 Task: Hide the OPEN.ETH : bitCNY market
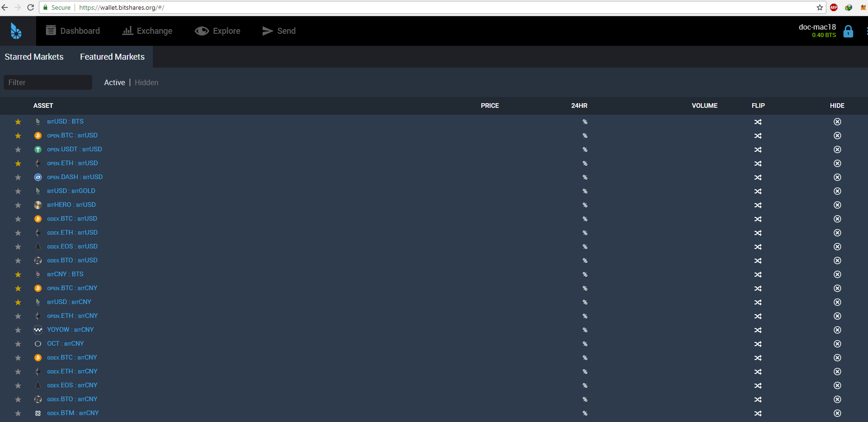pyautogui.click(x=837, y=316)
